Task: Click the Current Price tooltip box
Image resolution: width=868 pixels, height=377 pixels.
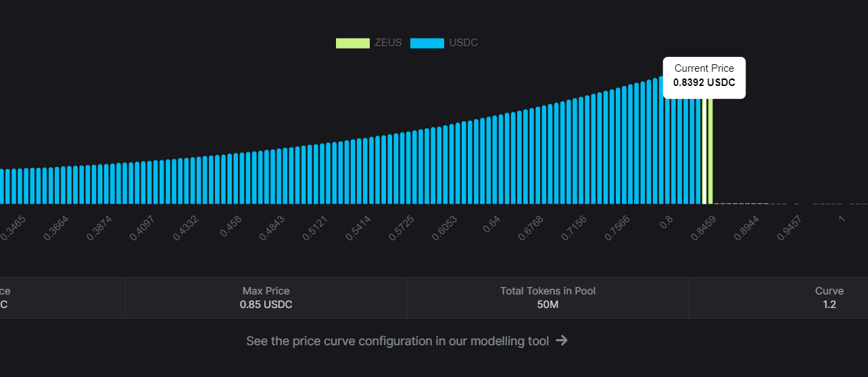Action: pos(704,77)
